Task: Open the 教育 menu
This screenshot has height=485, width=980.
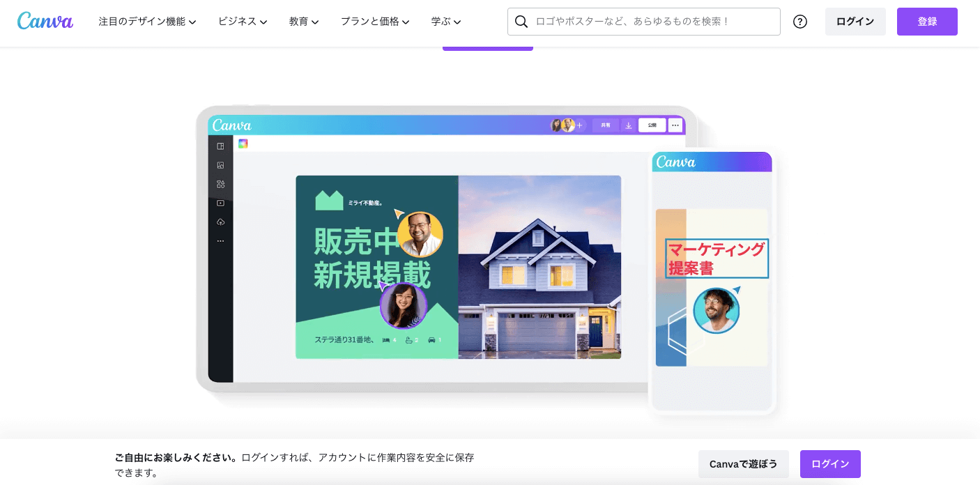Action: 304,22
